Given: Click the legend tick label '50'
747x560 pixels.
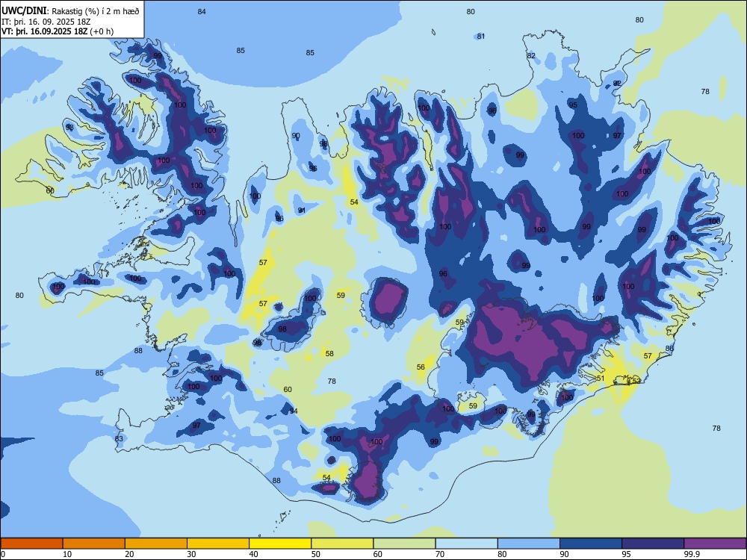Looking at the screenshot, I should point(316,554).
